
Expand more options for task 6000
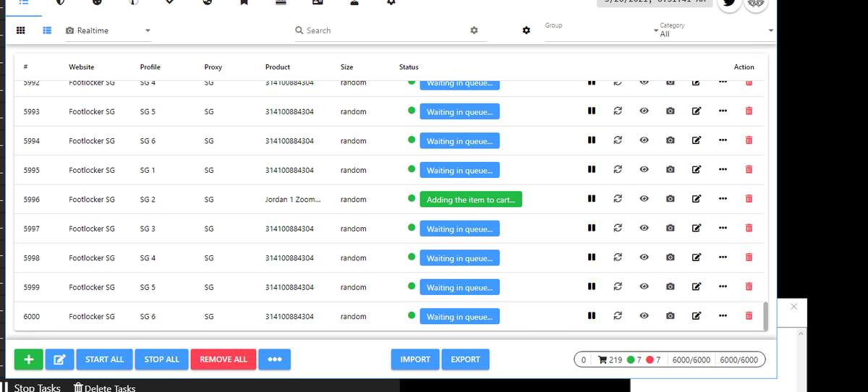click(723, 316)
